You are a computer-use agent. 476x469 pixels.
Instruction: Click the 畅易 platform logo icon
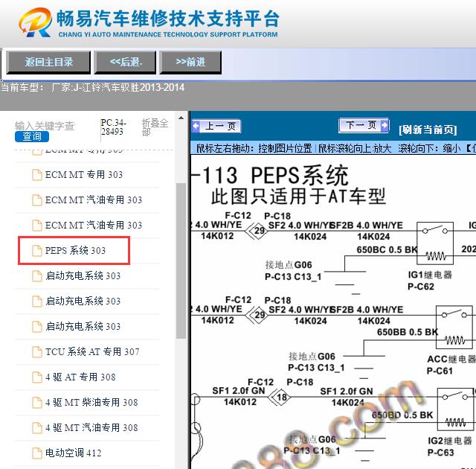coord(35,22)
